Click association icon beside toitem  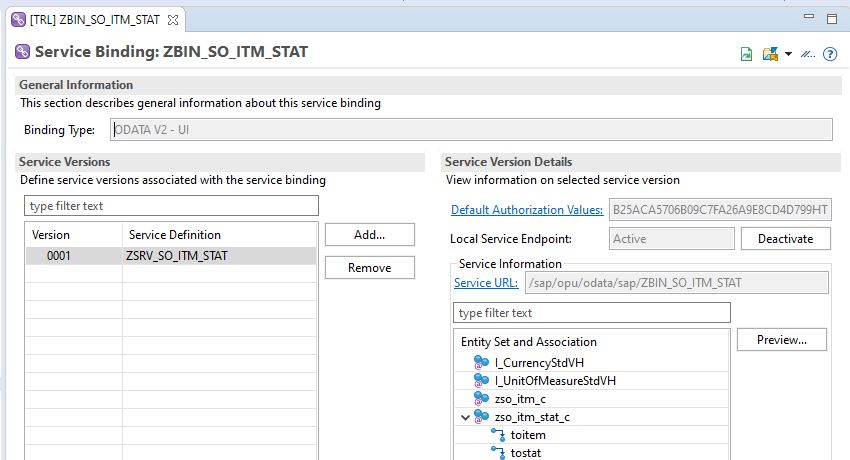pyautogui.click(x=498, y=435)
